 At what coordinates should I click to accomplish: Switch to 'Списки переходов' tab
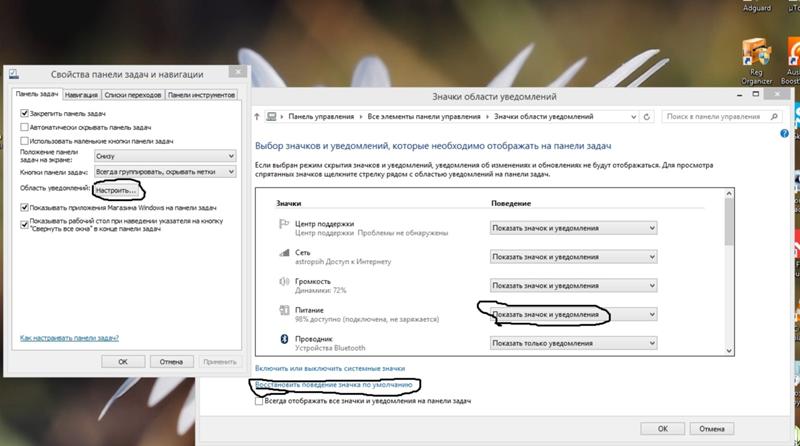pos(133,95)
